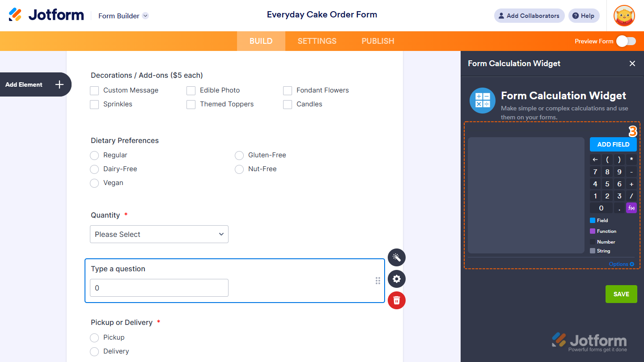Enable the Preview Form toggle
The width and height of the screenshot is (644, 362).
tap(626, 41)
